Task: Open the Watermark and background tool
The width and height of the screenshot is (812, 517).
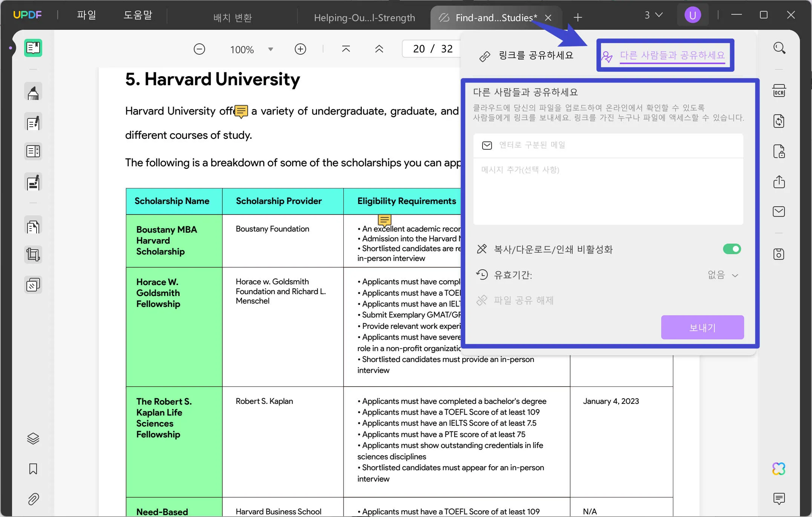Action: point(33,285)
